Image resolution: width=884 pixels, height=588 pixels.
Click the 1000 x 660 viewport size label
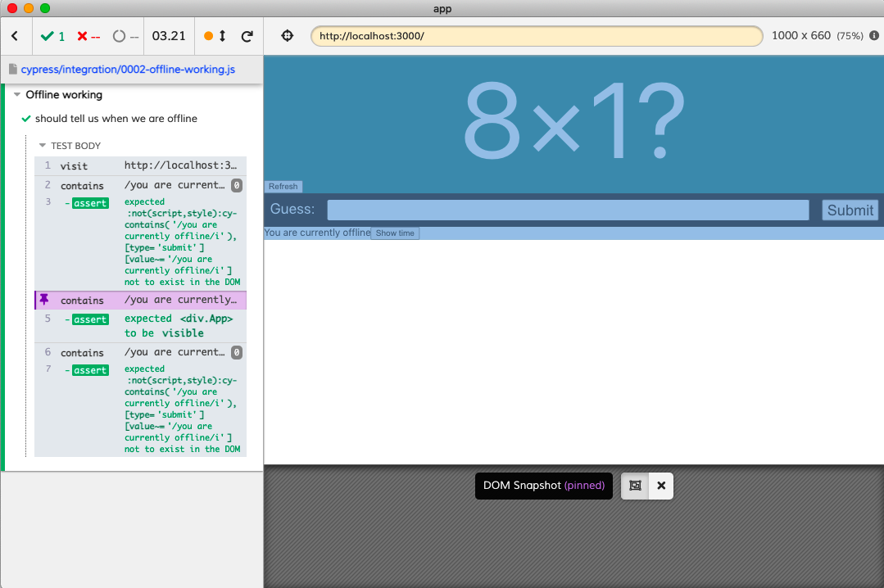coord(800,36)
